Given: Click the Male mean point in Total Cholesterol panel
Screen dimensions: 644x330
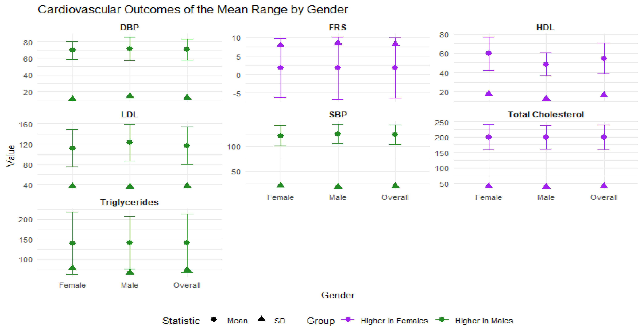Looking at the screenshot, I should (x=546, y=137).
